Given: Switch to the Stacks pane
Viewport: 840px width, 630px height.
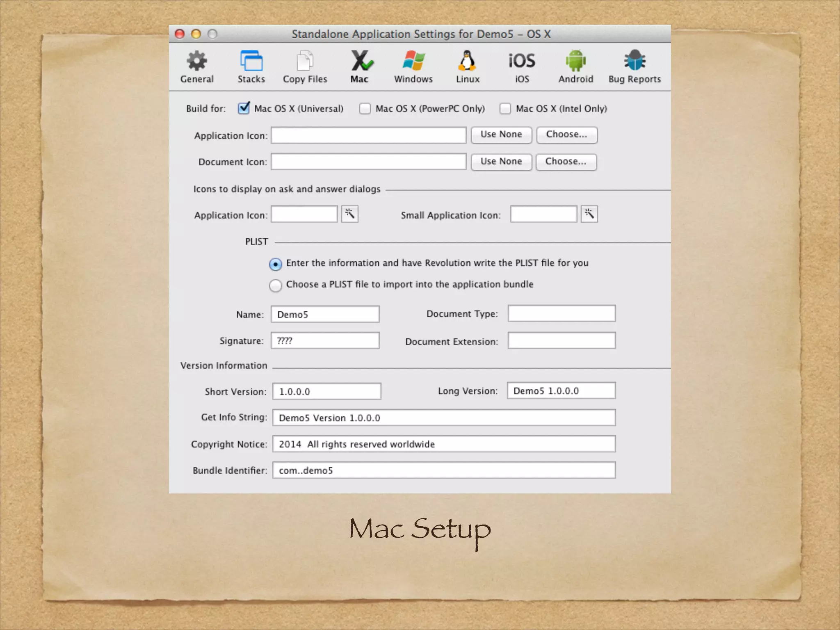Looking at the screenshot, I should point(251,67).
